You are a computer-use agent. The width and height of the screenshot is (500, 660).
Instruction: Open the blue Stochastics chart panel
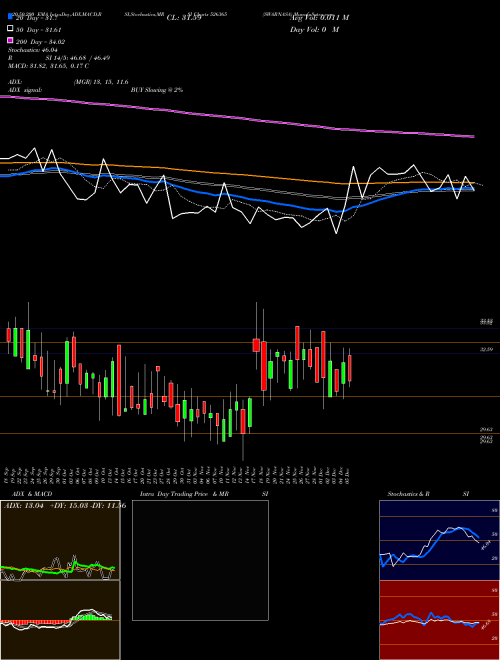[x=439, y=540]
